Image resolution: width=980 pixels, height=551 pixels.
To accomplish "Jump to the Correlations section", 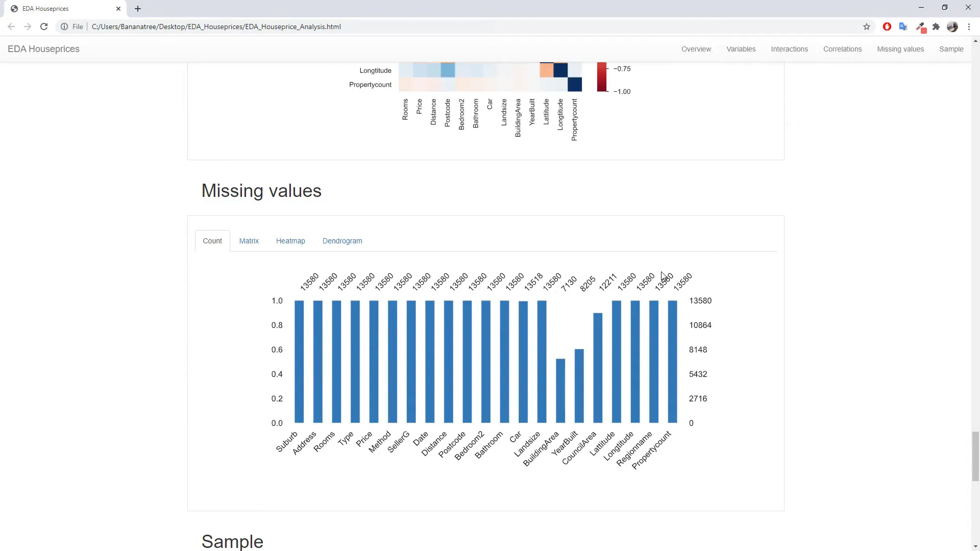I will click(x=842, y=48).
